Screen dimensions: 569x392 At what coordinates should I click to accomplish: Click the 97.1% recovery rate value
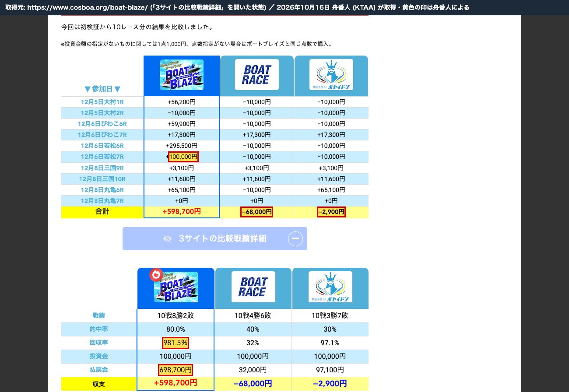[x=330, y=343]
